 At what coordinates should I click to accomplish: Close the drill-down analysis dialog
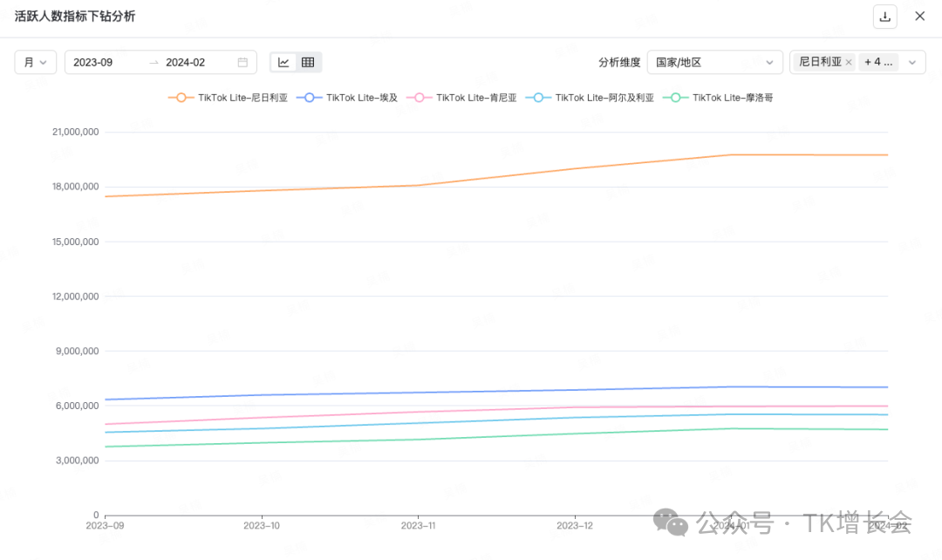919,17
